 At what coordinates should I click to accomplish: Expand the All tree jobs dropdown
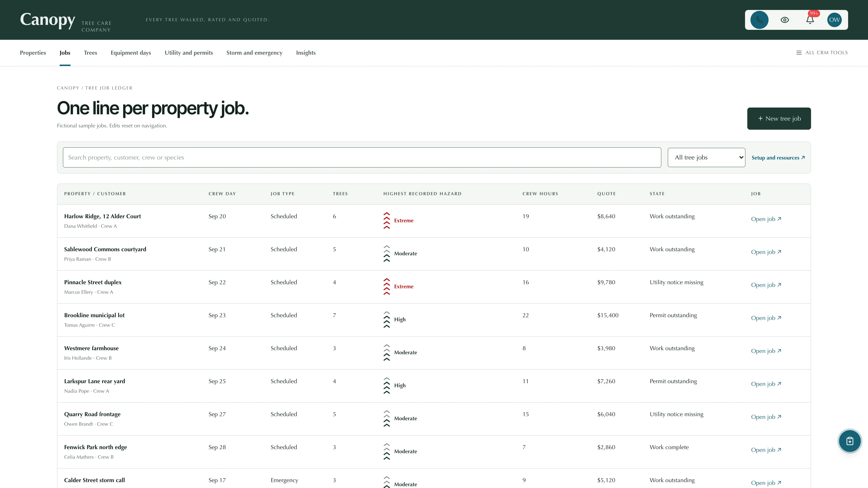tap(706, 157)
